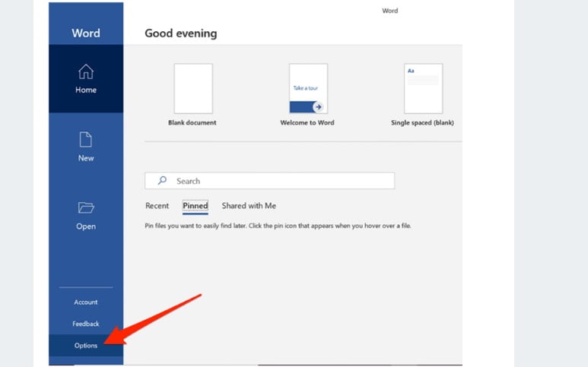This screenshot has width=588, height=367.
Task: Click the "Single spaced (blank)" caption text
Action: click(422, 122)
